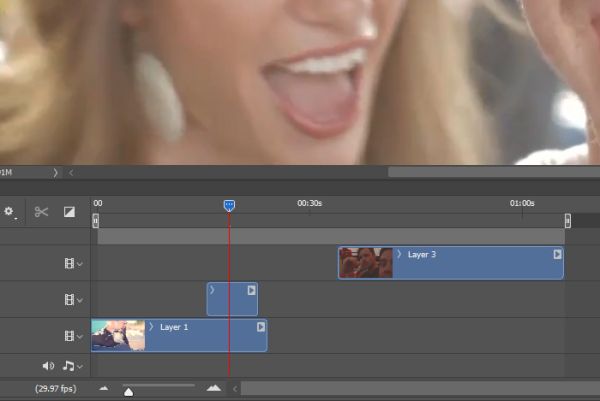600x401 pixels.
Task: Open the transition chooser icon
Action: (69, 212)
